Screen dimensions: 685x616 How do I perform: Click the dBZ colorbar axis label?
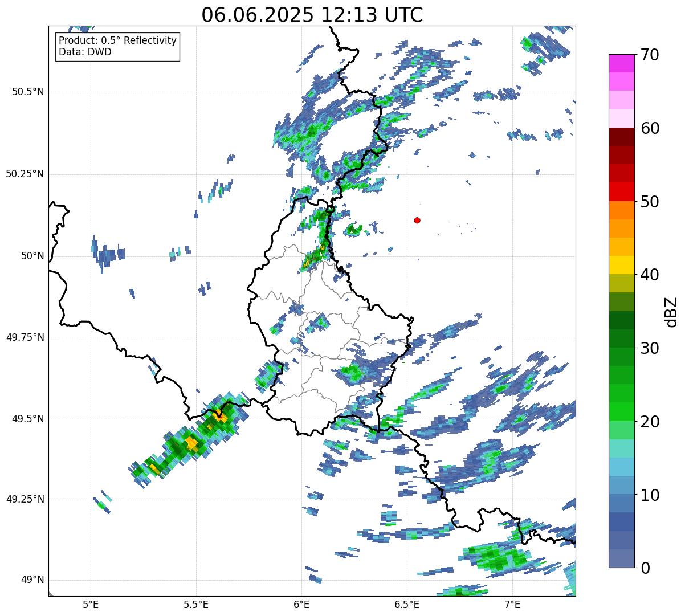tap(671, 311)
